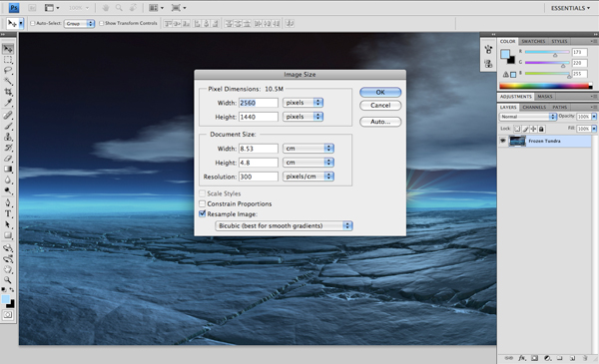Open the Normal blend mode dropdown
Screen dimensions: 599x364
click(x=528, y=117)
